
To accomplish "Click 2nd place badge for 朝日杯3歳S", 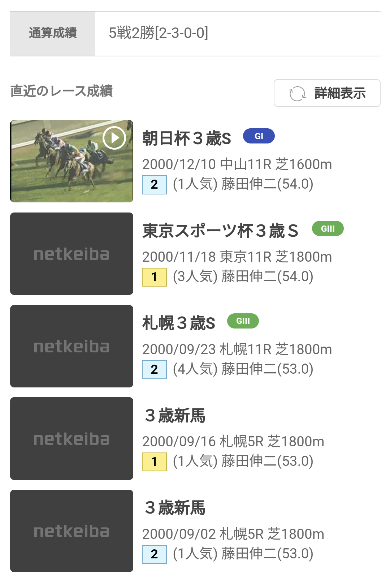I will [154, 185].
